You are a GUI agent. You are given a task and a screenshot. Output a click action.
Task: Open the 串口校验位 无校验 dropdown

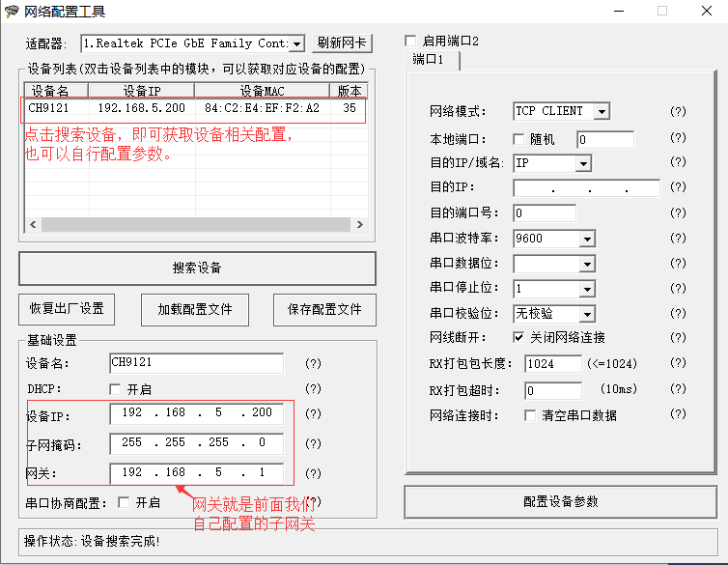tap(587, 314)
